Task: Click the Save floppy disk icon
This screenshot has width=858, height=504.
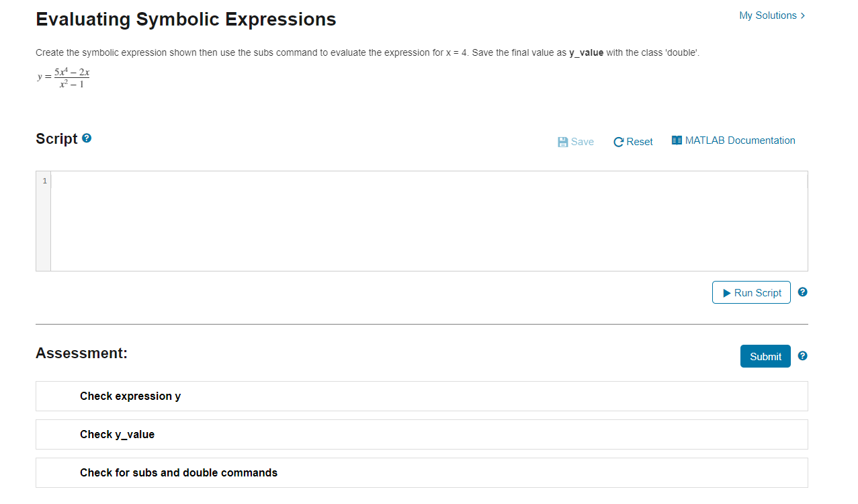Action: click(563, 142)
